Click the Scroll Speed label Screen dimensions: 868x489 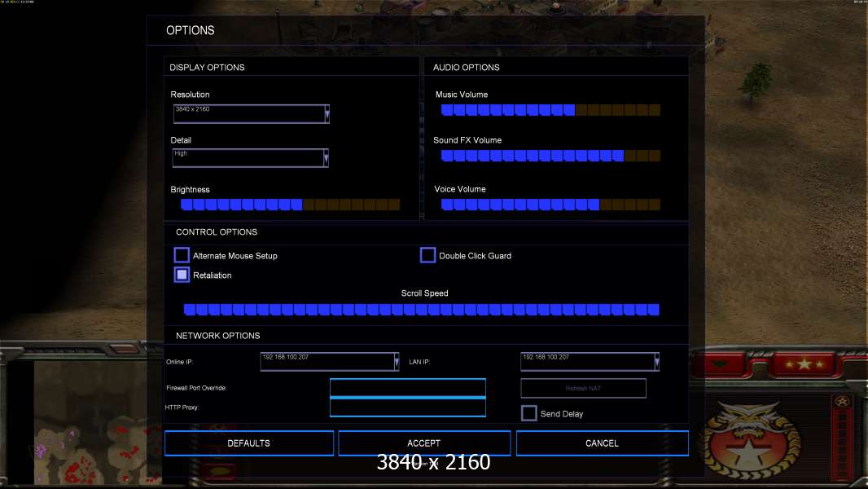click(x=424, y=293)
